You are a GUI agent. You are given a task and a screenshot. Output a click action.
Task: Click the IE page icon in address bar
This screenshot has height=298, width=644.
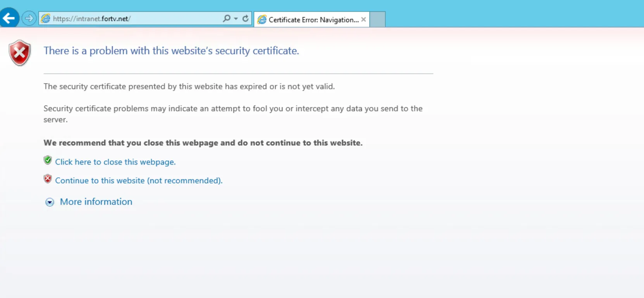tap(46, 19)
